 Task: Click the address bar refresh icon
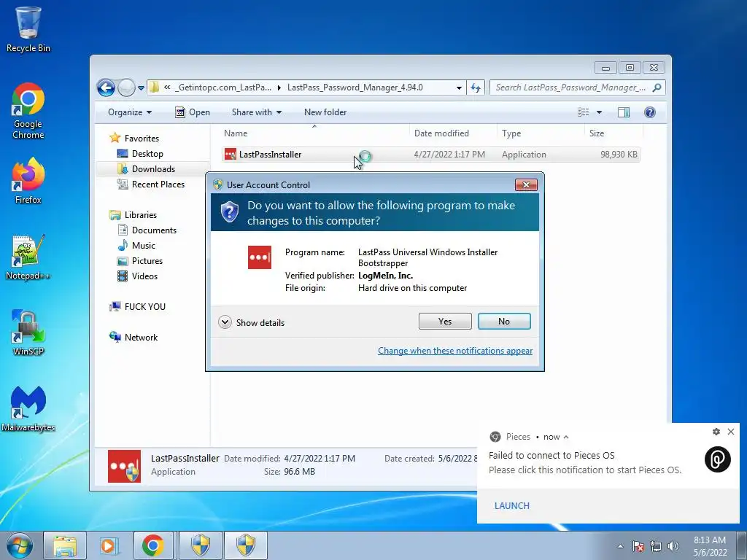[476, 87]
